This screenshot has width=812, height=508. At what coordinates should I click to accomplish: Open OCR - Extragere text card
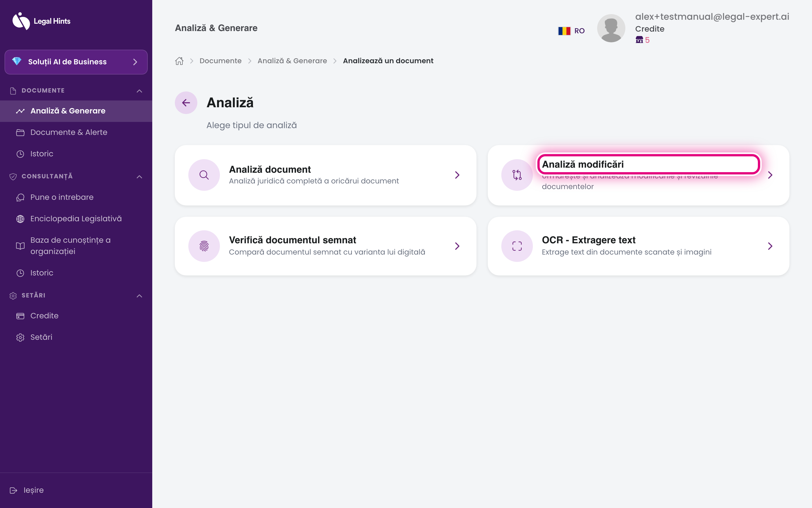(x=638, y=246)
